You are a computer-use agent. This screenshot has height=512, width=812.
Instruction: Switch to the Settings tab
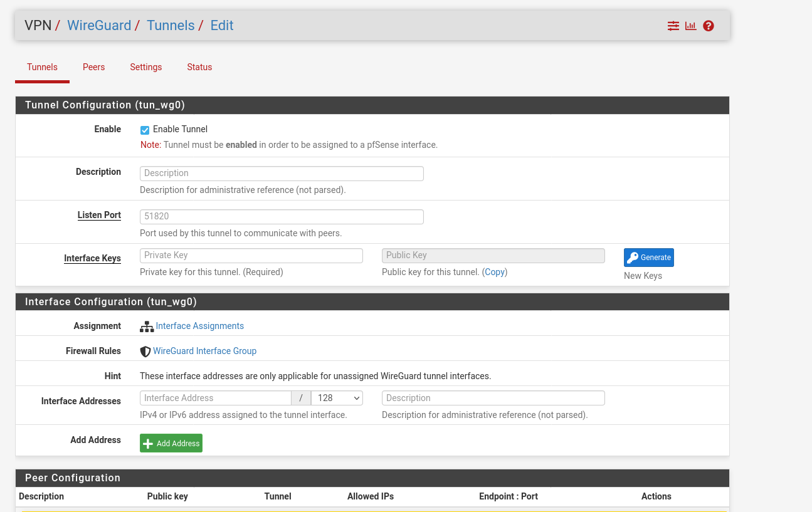tap(146, 67)
